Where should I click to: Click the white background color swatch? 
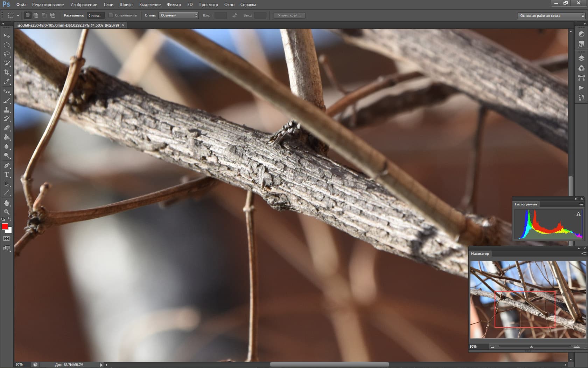point(10,231)
